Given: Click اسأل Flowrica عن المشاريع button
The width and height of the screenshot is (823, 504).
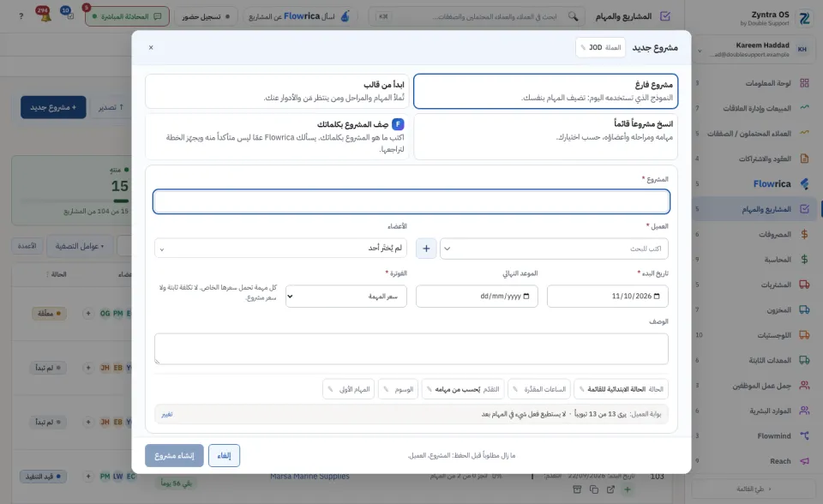Looking at the screenshot, I should (299, 16).
